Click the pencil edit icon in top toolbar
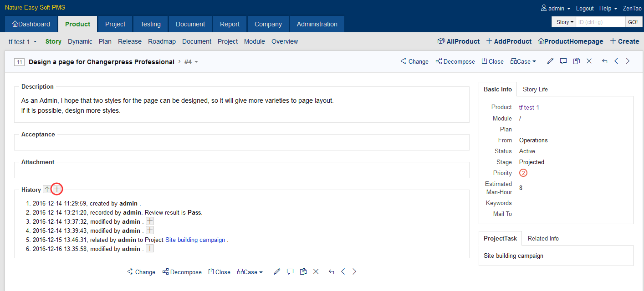 (x=550, y=61)
